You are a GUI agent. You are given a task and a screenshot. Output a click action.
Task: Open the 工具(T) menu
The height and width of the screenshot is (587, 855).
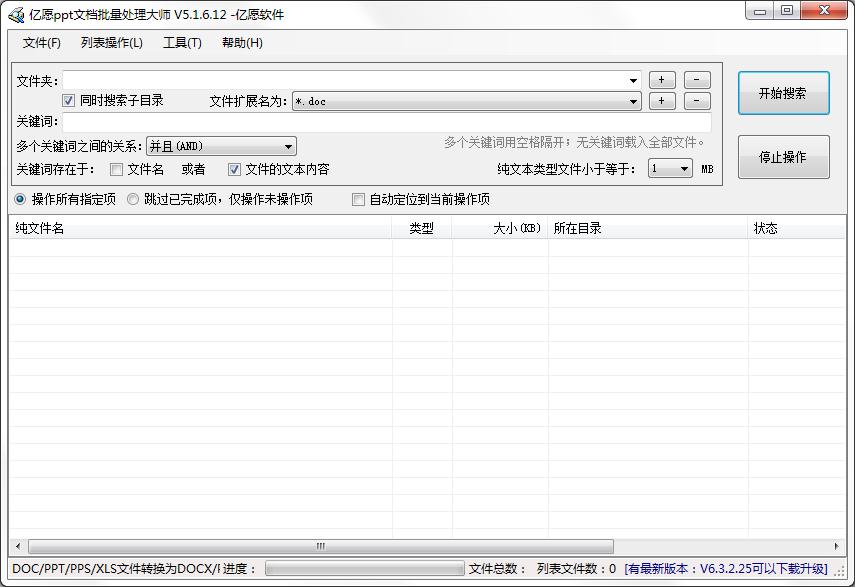pyautogui.click(x=182, y=43)
